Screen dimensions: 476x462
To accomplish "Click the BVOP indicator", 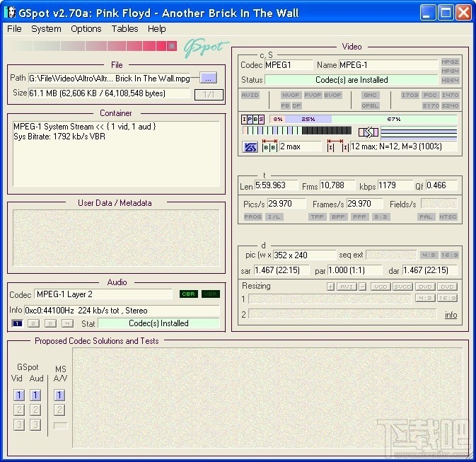I will [x=332, y=96].
